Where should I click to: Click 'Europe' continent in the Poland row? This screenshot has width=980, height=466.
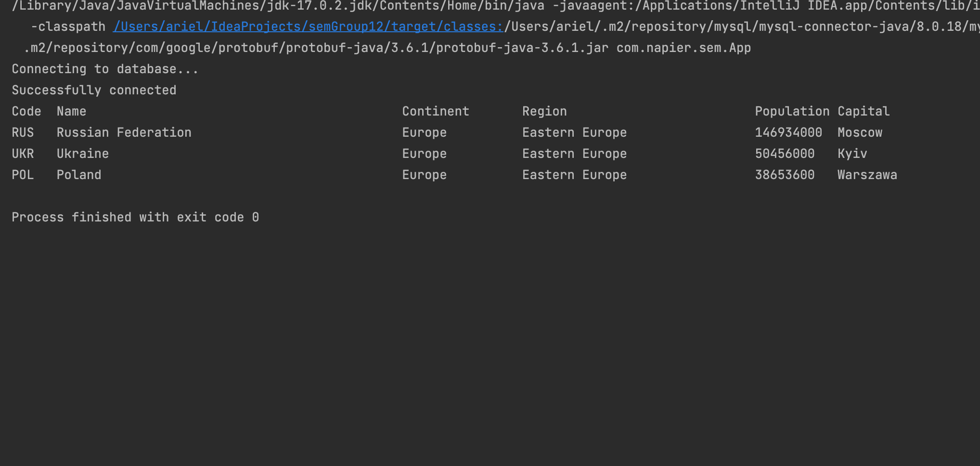(425, 175)
